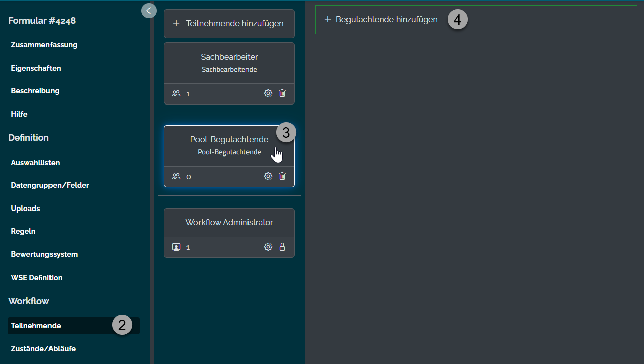This screenshot has height=364, width=644.
Task: Navigate to Datengruppen/Felder
Action: tap(50, 185)
